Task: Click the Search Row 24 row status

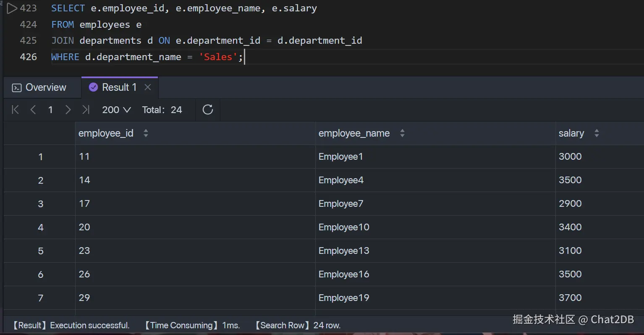Action: pos(298,325)
